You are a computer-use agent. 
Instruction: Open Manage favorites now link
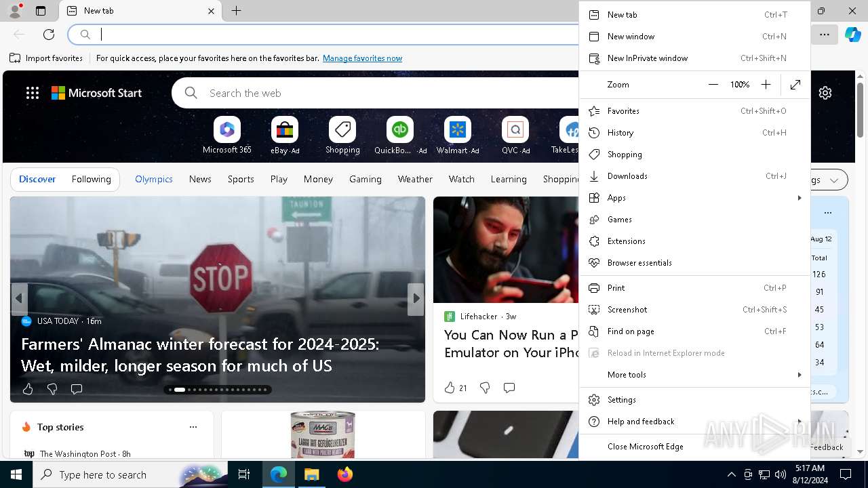(362, 58)
